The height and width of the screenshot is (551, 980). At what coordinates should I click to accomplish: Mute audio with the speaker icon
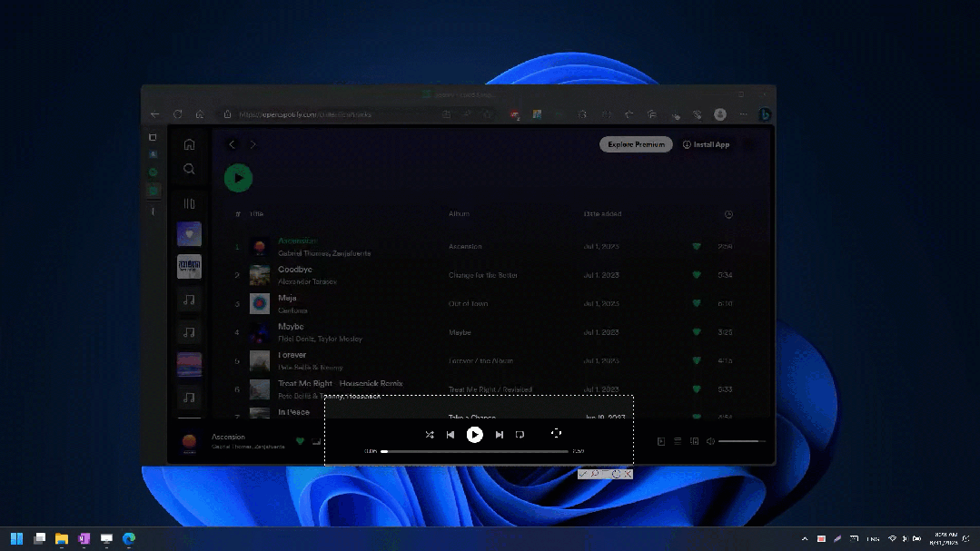coord(710,441)
